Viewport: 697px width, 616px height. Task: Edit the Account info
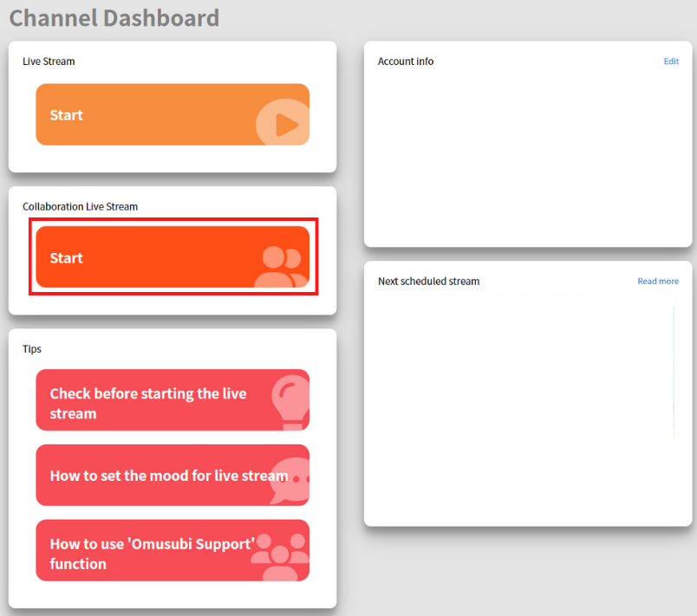click(x=671, y=62)
